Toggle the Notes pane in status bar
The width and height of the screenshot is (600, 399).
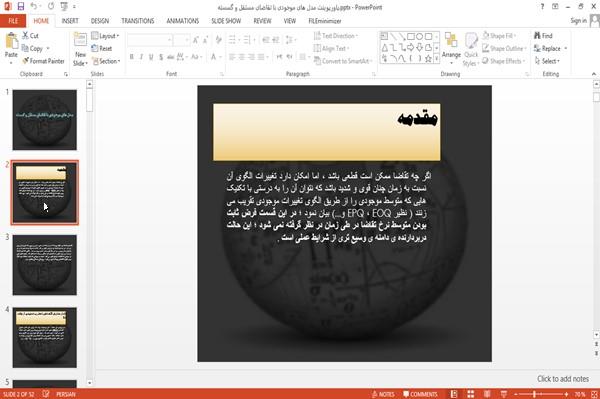click(383, 394)
